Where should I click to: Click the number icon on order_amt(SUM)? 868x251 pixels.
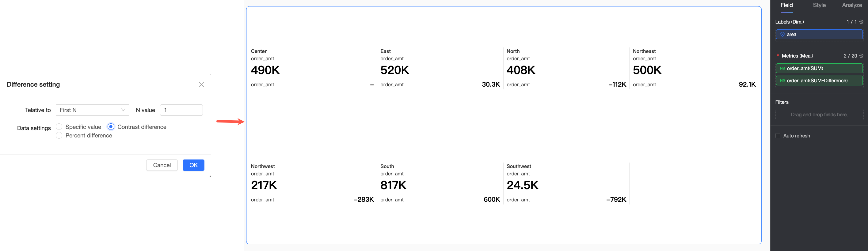coord(782,68)
